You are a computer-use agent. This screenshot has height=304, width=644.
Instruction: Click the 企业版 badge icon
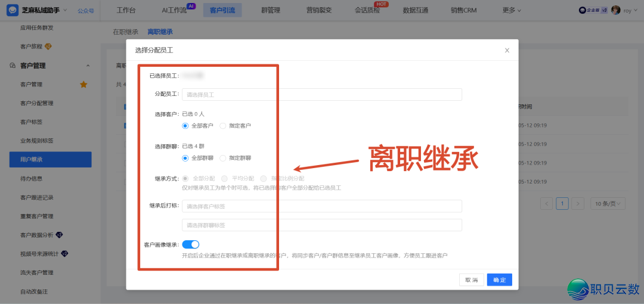pos(593,11)
